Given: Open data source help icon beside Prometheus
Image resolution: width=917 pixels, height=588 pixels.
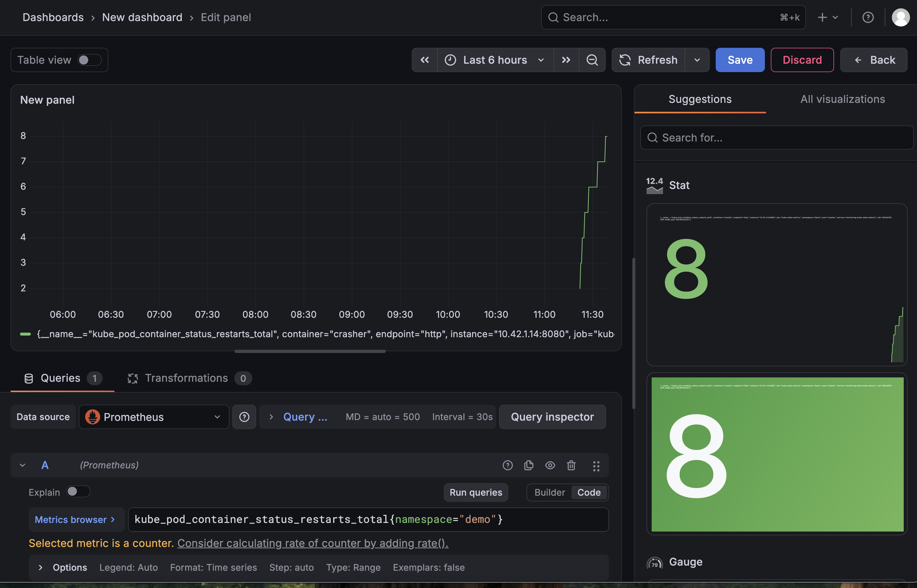Looking at the screenshot, I should [244, 417].
